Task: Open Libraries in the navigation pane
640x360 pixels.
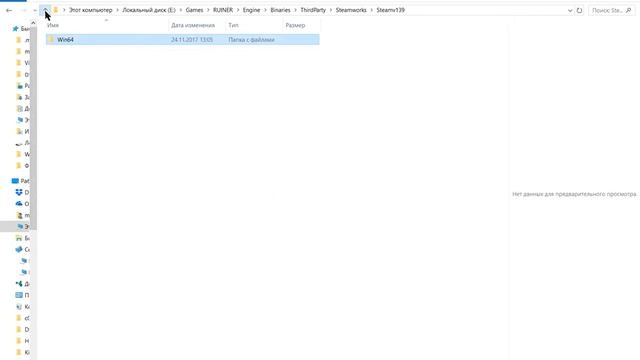Action: [19, 238]
